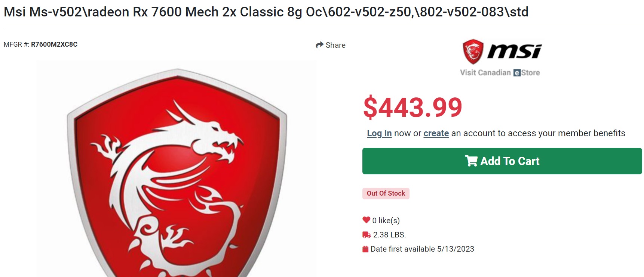Select the manufacturer number R7600M2XC8C

[54, 44]
